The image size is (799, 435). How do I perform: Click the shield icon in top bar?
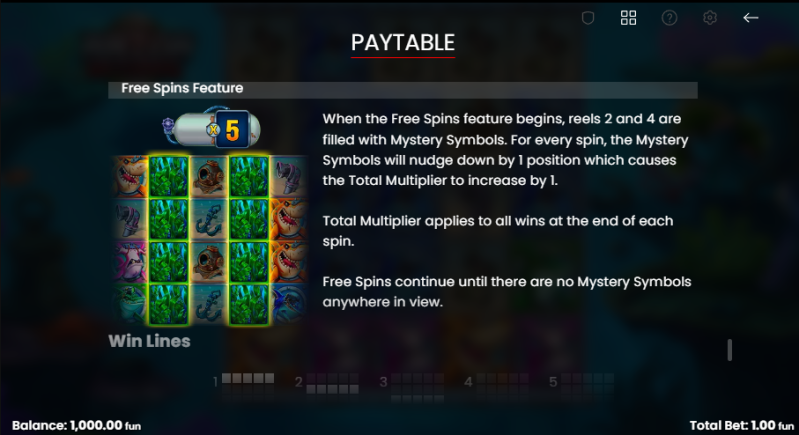pos(588,18)
